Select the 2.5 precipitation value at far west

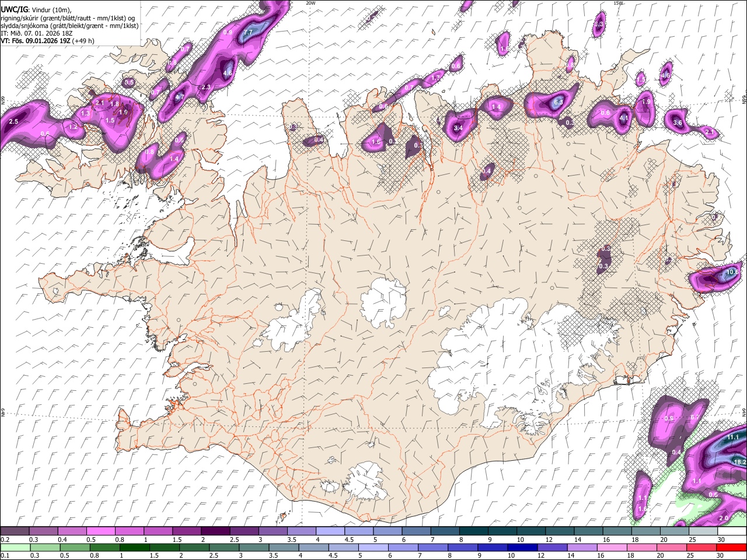[x=14, y=121]
